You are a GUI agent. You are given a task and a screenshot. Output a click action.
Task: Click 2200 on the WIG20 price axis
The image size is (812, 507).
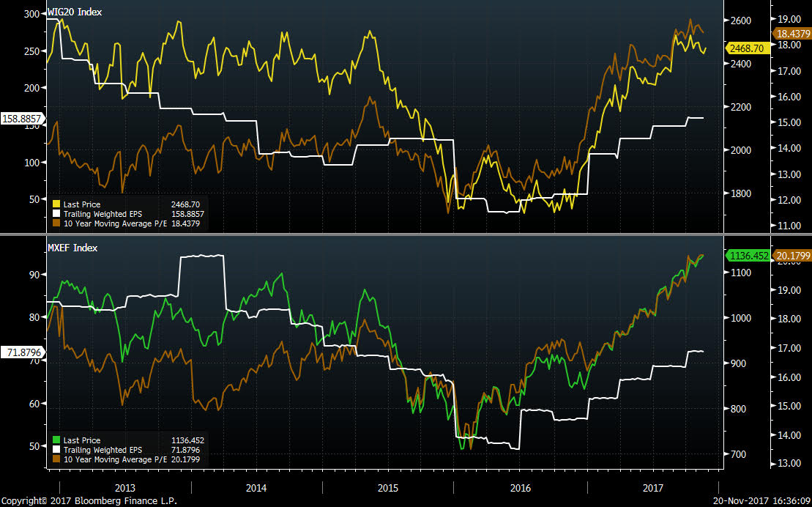point(740,107)
